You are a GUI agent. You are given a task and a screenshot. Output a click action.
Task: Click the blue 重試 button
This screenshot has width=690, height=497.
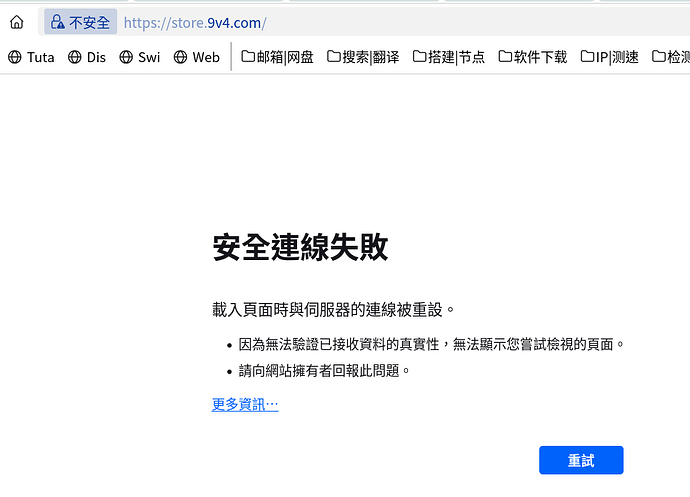pos(581,460)
